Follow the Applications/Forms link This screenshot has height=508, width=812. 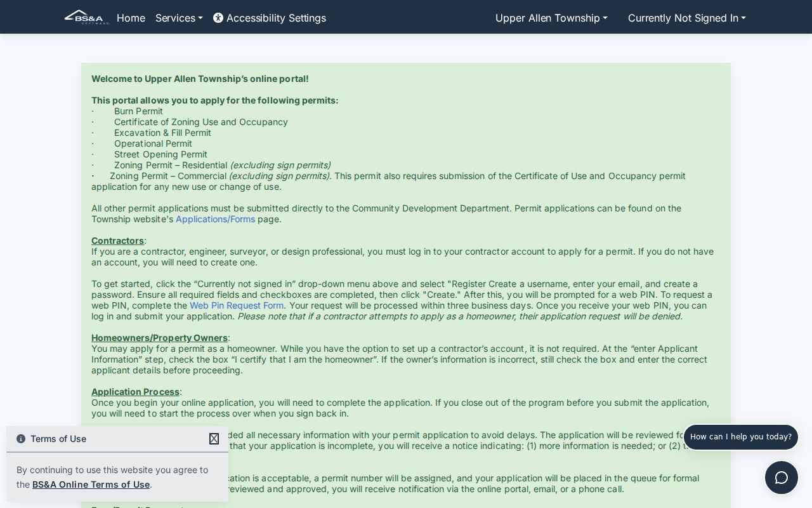[215, 219]
